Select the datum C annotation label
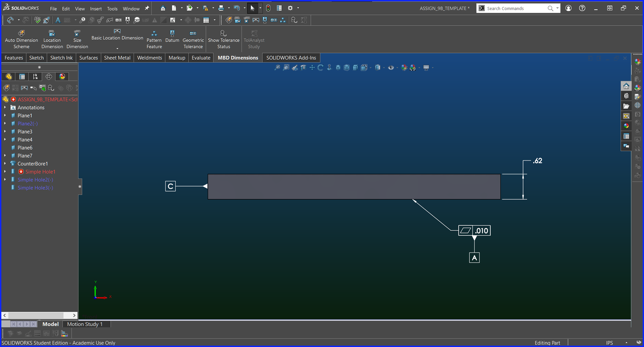This screenshot has width=644, height=347. point(170,186)
